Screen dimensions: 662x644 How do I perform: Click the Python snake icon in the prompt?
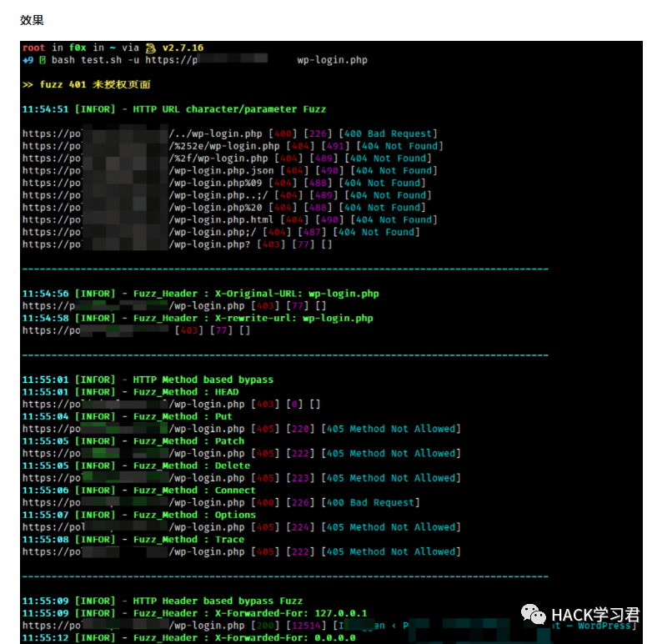coord(151,48)
